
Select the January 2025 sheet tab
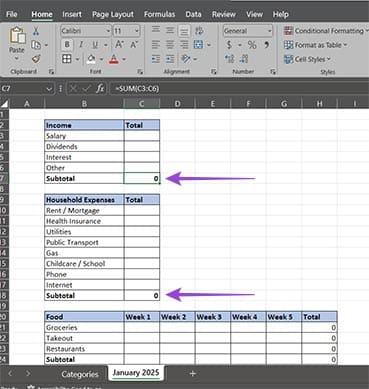coord(136,373)
